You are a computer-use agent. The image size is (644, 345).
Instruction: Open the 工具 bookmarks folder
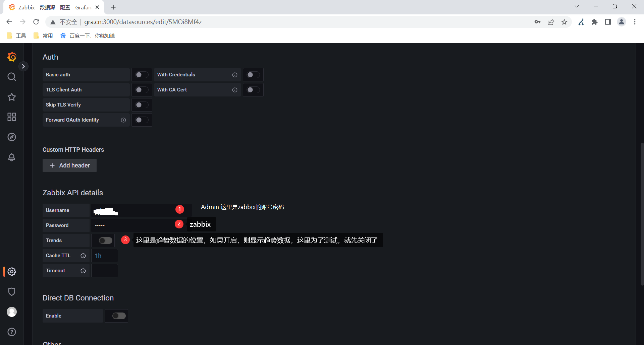click(16, 36)
